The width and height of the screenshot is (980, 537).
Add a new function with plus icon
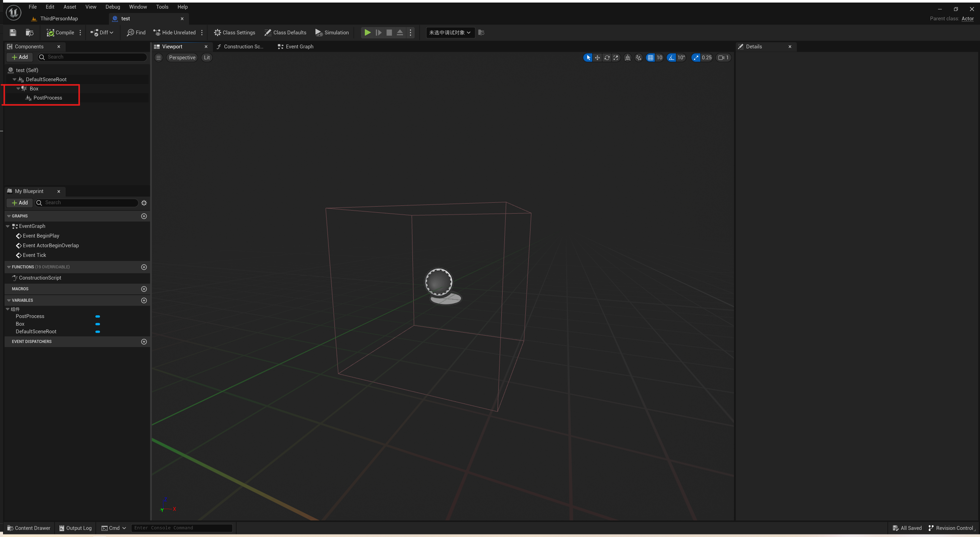click(144, 267)
